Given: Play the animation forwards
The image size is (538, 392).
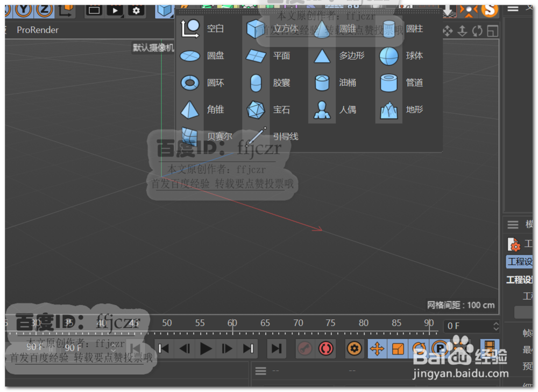Looking at the screenshot, I should coord(206,349).
